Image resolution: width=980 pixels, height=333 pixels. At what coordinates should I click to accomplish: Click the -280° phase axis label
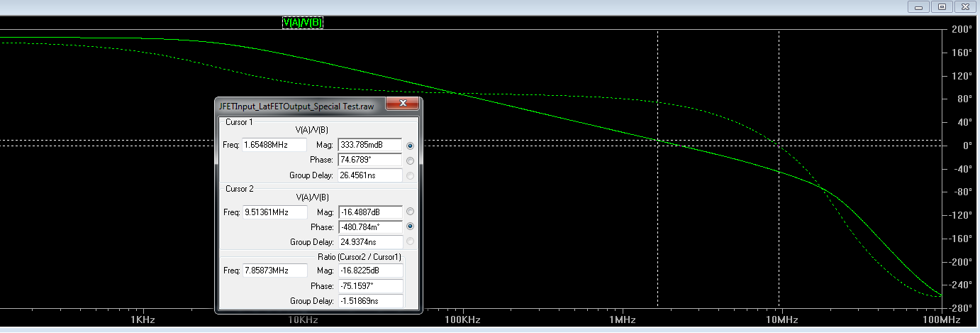(x=960, y=308)
